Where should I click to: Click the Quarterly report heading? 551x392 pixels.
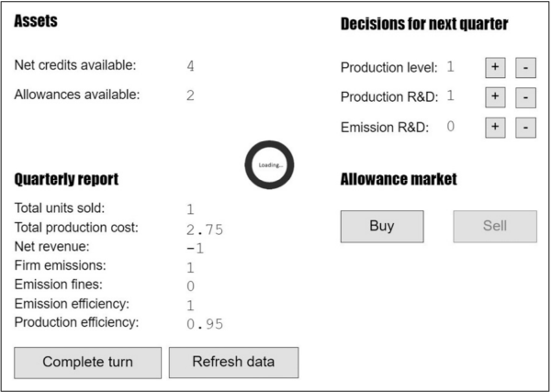(x=66, y=179)
